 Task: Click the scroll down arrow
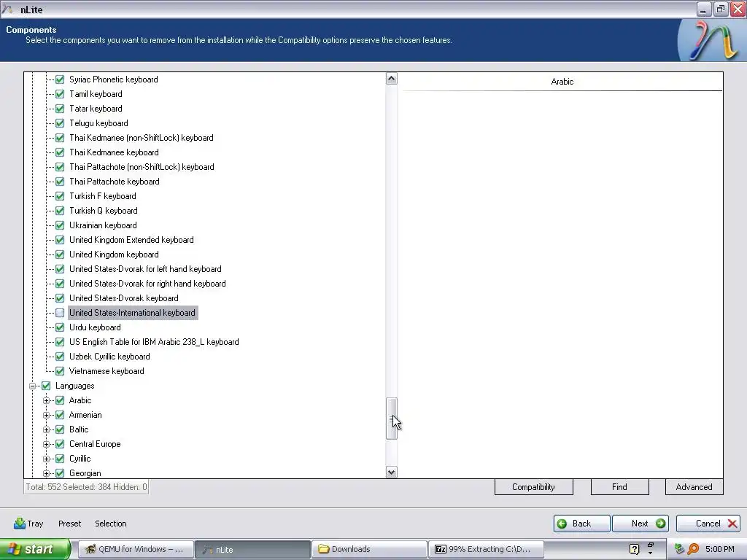click(391, 472)
